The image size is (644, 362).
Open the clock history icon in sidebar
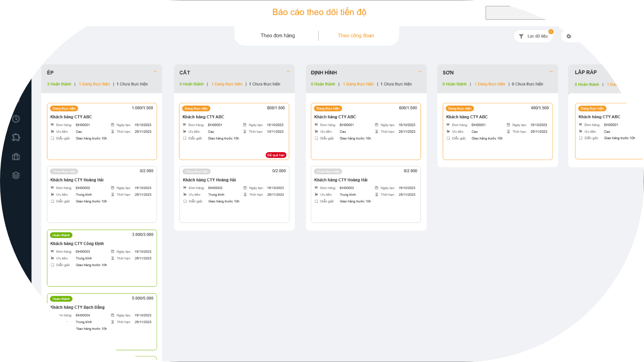(16, 119)
